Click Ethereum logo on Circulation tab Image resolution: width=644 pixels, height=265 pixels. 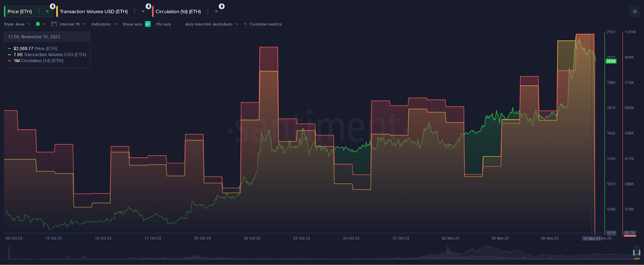(222, 6)
